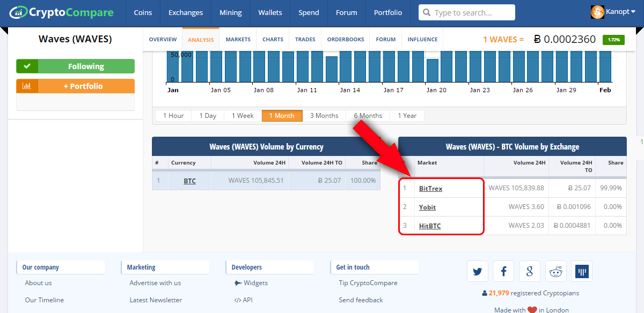Open the Widgets developer link
The height and width of the screenshot is (313, 644).
pyautogui.click(x=255, y=283)
